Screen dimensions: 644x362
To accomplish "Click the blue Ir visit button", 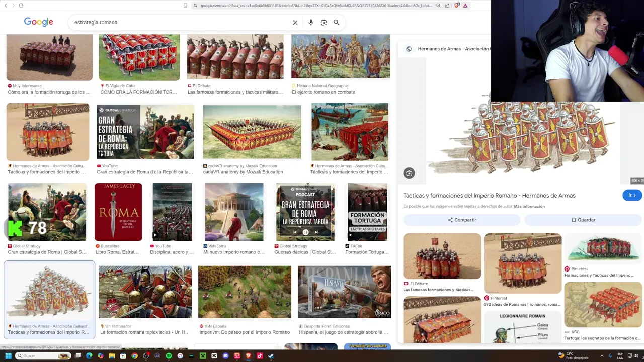I will coord(632,195).
